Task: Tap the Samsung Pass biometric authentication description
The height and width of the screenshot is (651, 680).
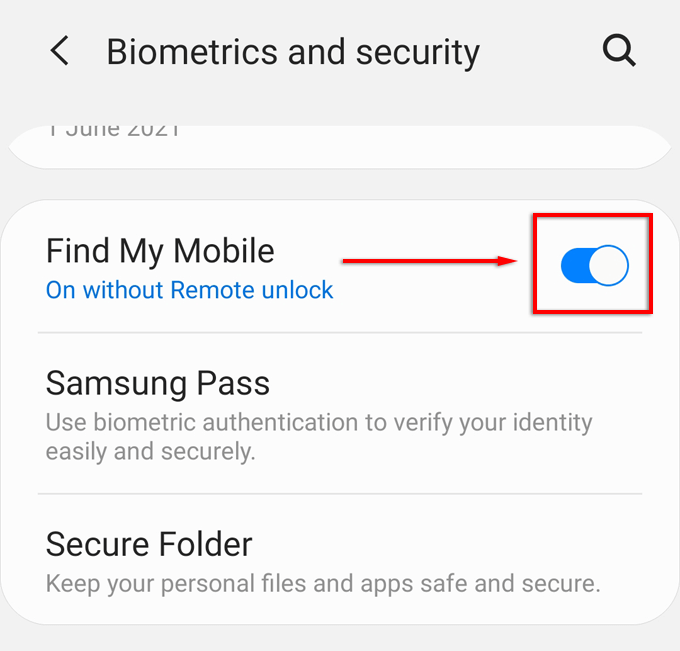Action: pos(319,437)
